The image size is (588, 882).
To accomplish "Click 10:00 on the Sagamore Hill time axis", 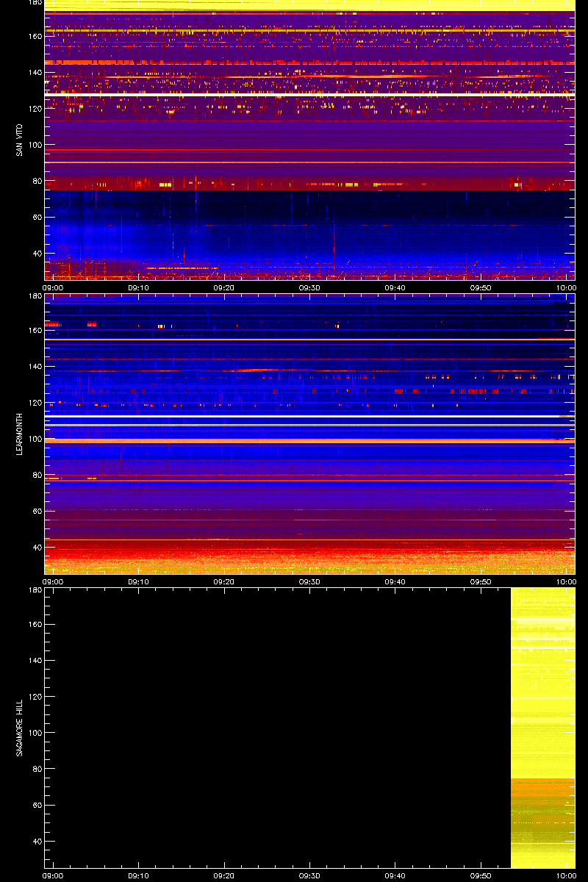I will [x=566, y=876].
